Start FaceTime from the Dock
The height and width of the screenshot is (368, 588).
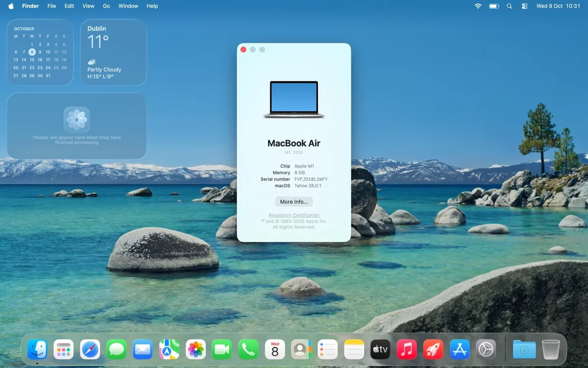click(222, 349)
